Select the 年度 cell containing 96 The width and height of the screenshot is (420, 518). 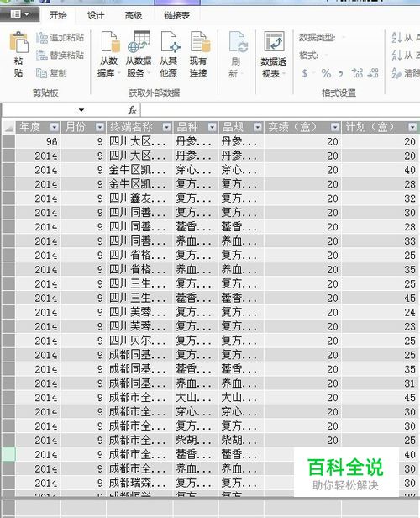click(x=39, y=142)
